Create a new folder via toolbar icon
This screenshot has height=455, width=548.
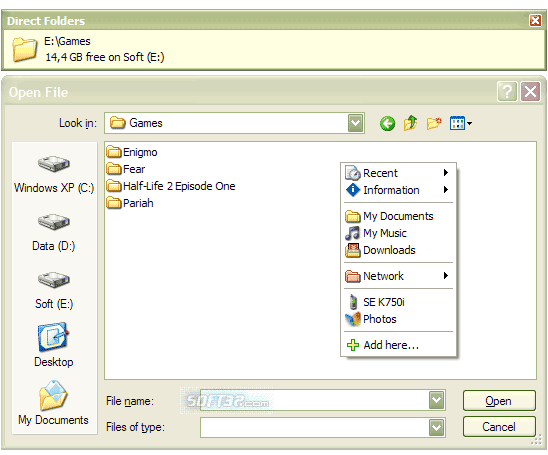(x=434, y=123)
